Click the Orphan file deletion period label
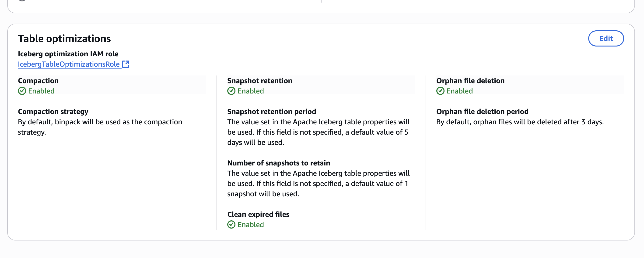The width and height of the screenshot is (644, 258). coord(482,111)
